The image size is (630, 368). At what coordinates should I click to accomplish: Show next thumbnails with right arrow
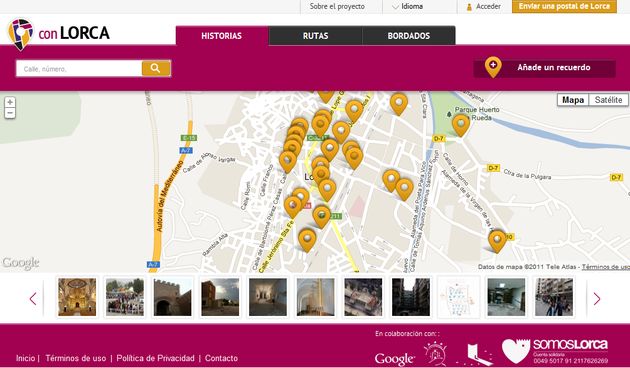[x=597, y=298]
